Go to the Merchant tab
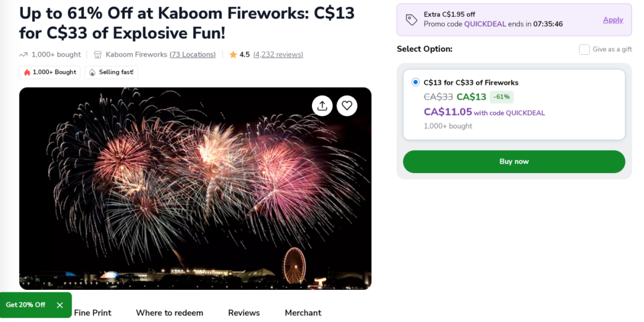 [303, 313]
